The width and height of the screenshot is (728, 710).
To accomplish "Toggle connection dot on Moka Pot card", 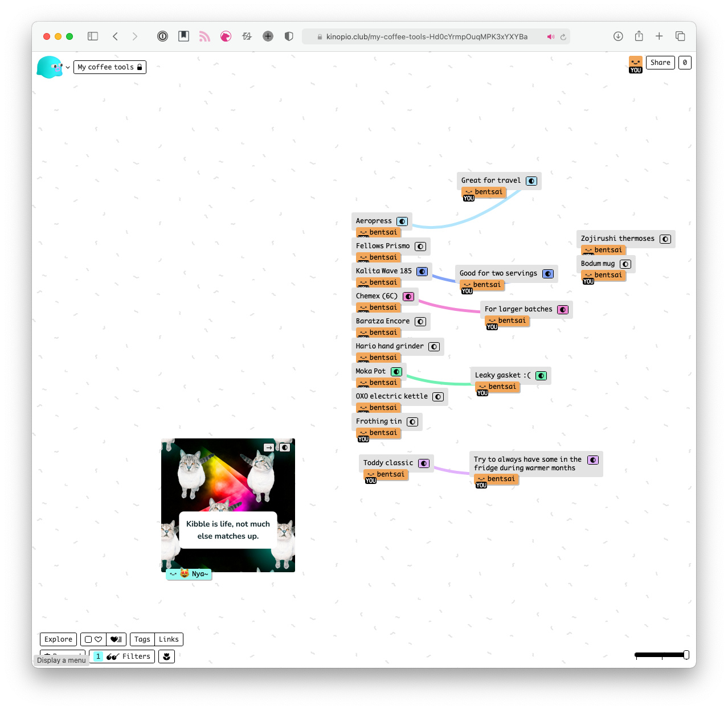I will tap(396, 372).
